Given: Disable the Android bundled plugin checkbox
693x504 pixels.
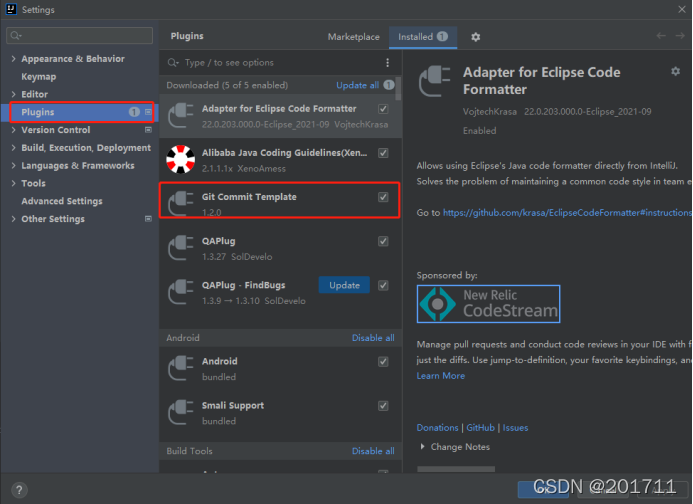Looking at the screenshot, I should pos(383,362).
